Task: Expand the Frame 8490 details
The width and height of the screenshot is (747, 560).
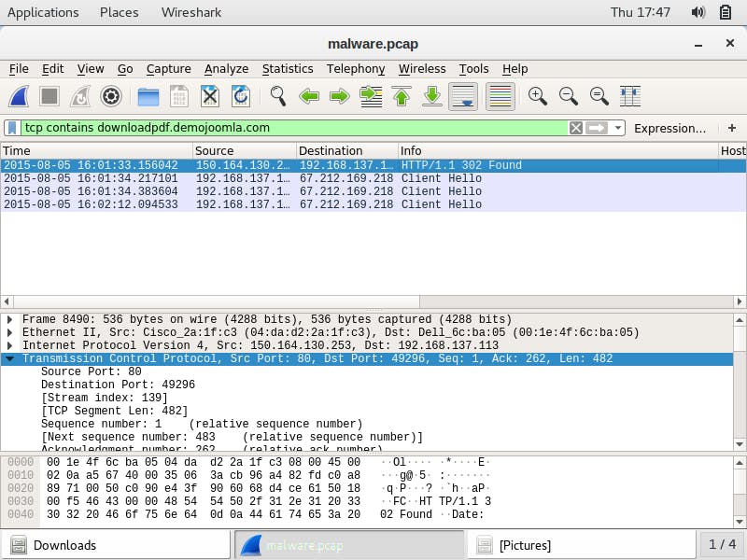Action: tap(10, 319)
